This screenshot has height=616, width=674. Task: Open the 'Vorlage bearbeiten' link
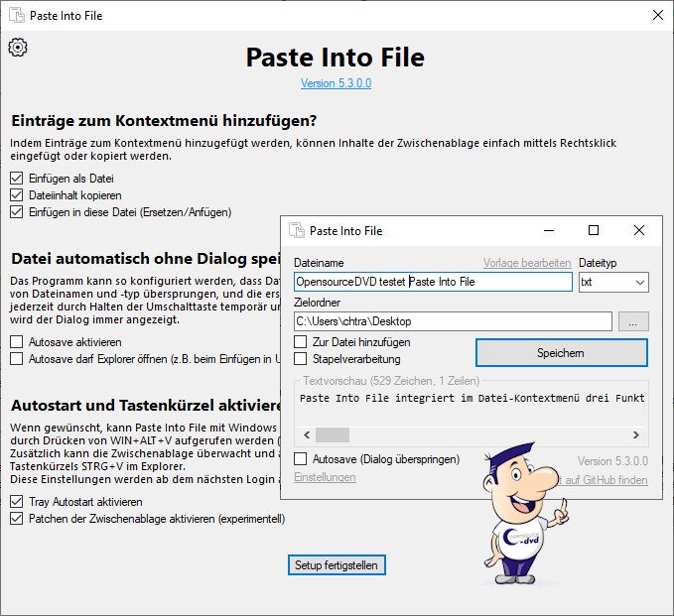[x=526, y=263]
